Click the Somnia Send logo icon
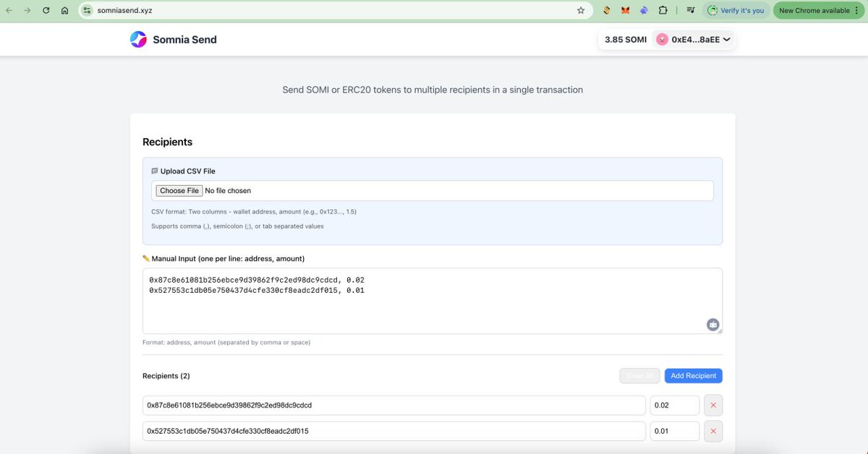The image size is (868, 454). (x=138, y=40)
